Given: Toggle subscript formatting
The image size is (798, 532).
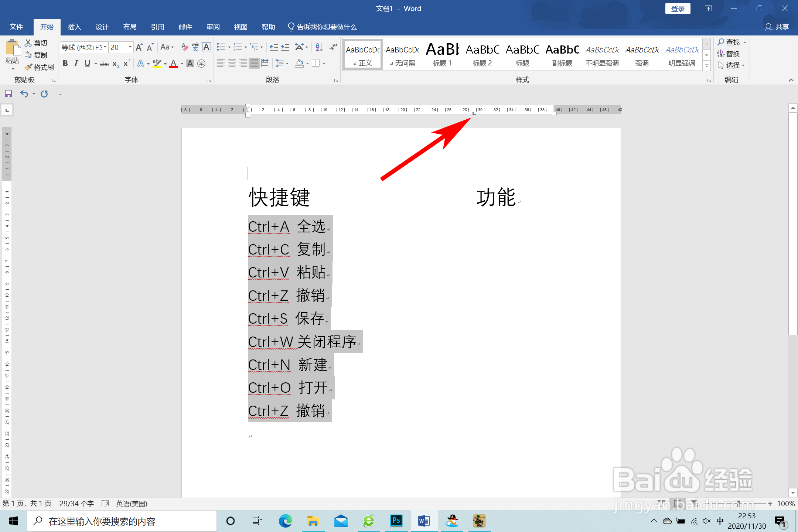Looking at the screenshot, I should point(115,64).
